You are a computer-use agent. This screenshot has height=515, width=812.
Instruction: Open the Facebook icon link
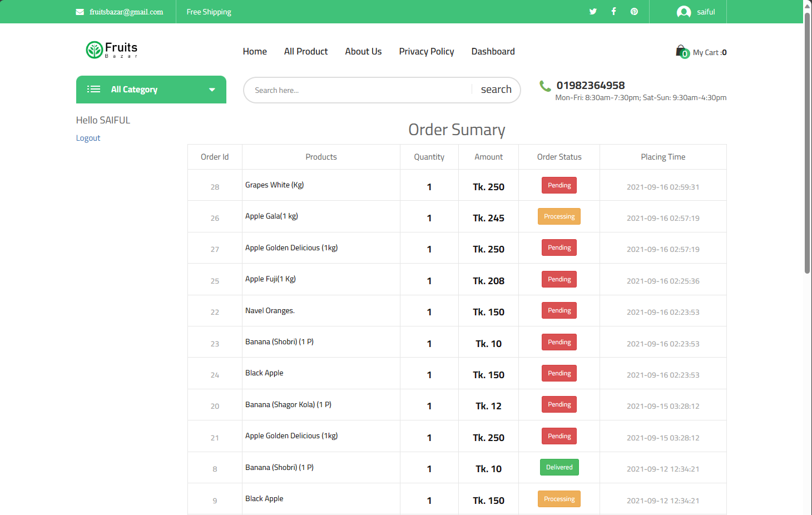point(613,12)
